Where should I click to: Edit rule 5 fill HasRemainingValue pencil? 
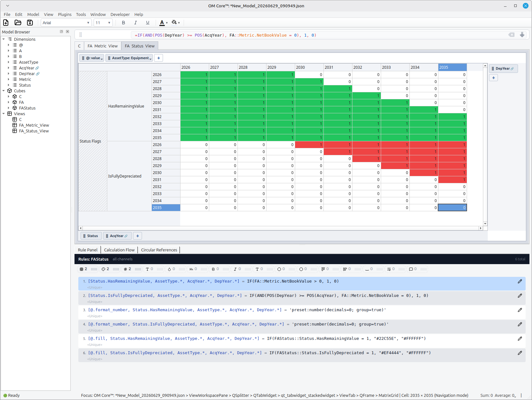click(520, 339)
